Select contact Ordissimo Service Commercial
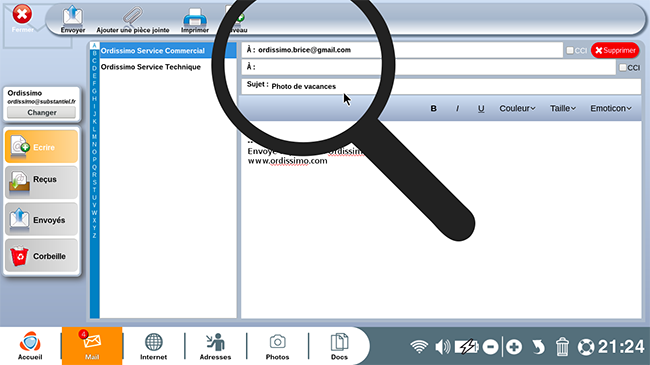The image size is (650, 365). pos(168,51)
